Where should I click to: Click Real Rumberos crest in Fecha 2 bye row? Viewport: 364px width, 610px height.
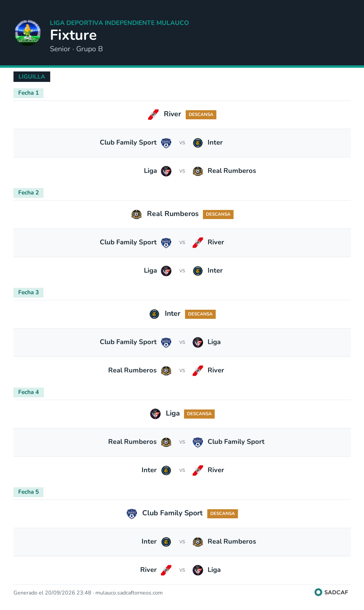click(136, 214)
